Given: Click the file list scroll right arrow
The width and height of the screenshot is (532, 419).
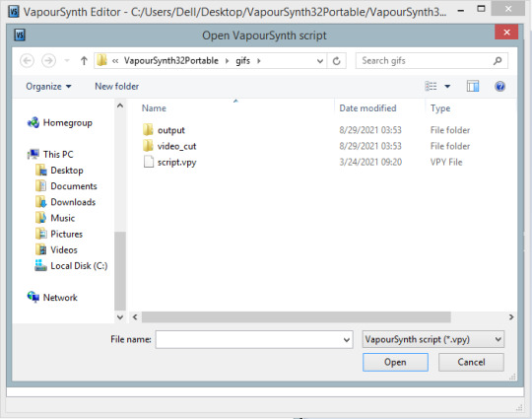Looking at the screenshot, I should pyautogui.click(x=511, y=317).
